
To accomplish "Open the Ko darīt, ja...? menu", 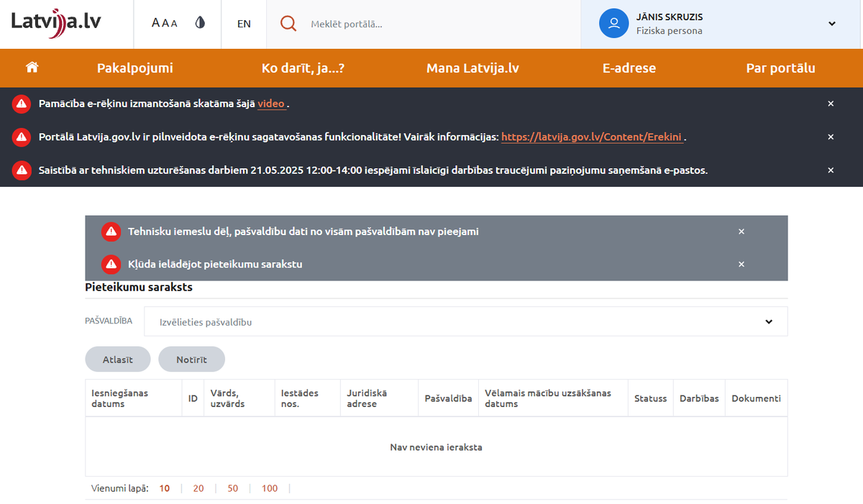I will pyautogui.click(x=303, y=68).
